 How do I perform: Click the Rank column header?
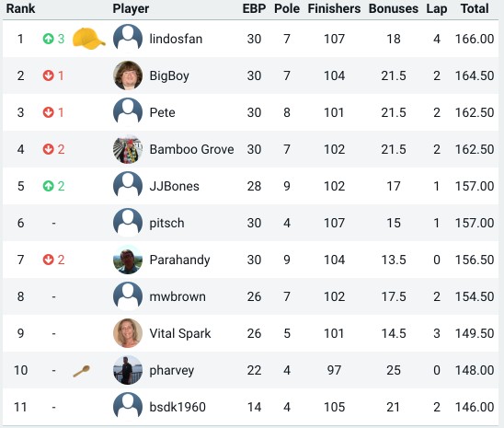pos(20,8)
